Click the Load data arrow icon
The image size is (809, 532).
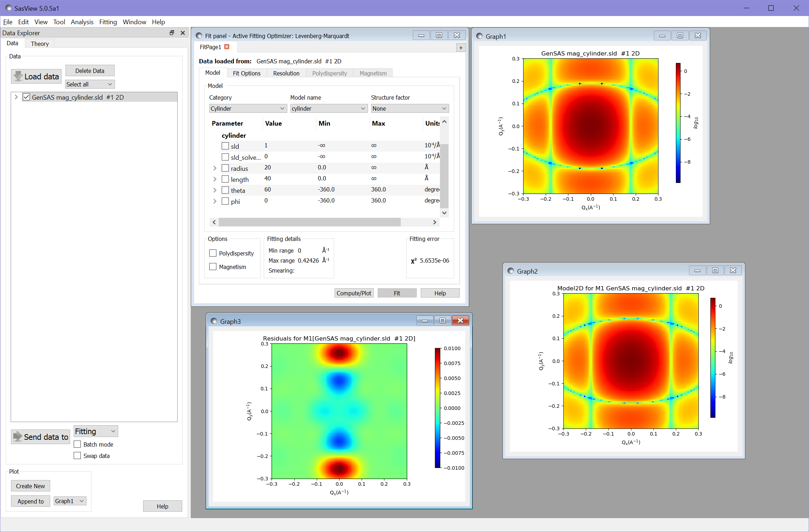click(18, 76)
